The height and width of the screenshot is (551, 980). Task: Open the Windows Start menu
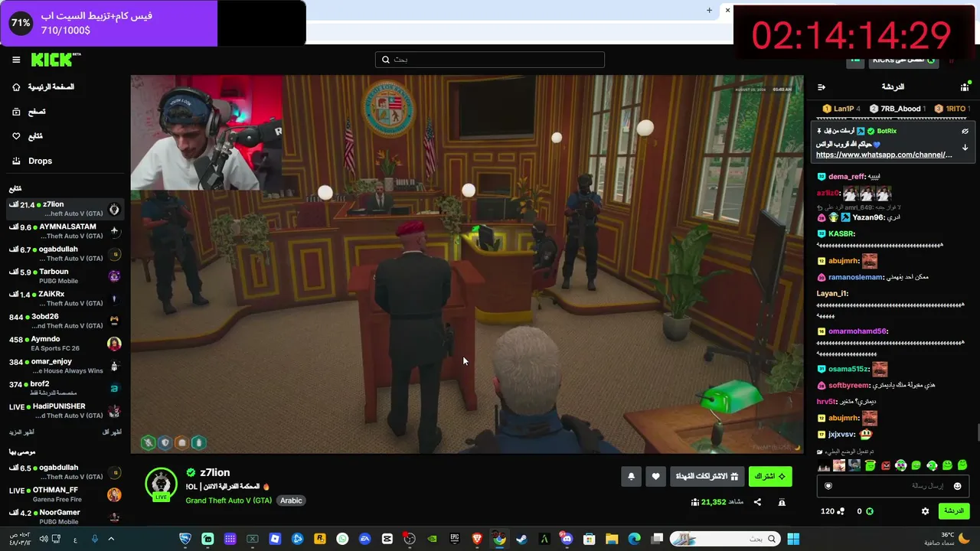[793, 539]
